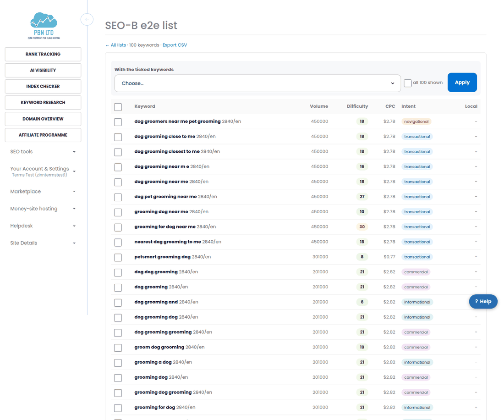This screenshot has height=420, width=504.
Task: Click the Local column header
Action: click(471, 106)
